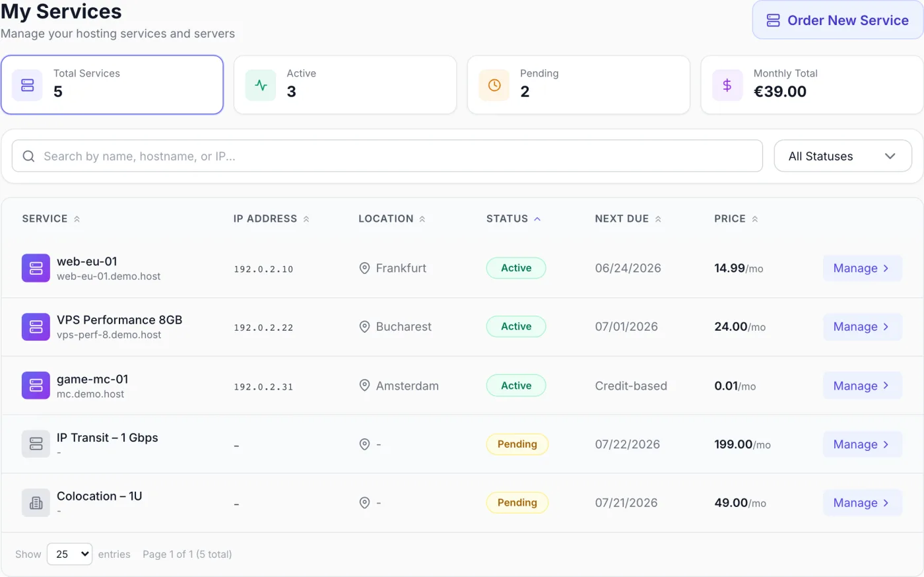This screenshot has width=924, height=577.
Task: Manage the VPS Performance 8GB service
Action: click(x=862, y=327)
